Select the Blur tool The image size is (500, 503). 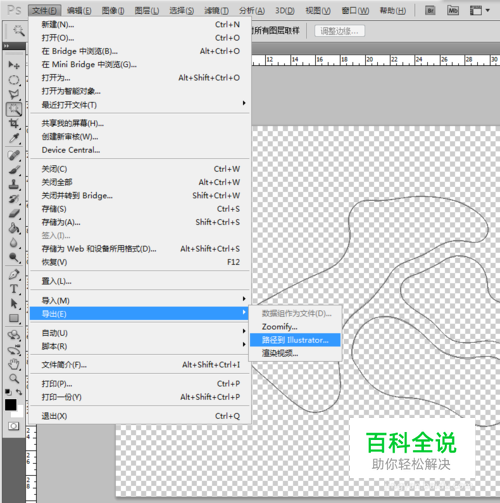tap(14, 243)
